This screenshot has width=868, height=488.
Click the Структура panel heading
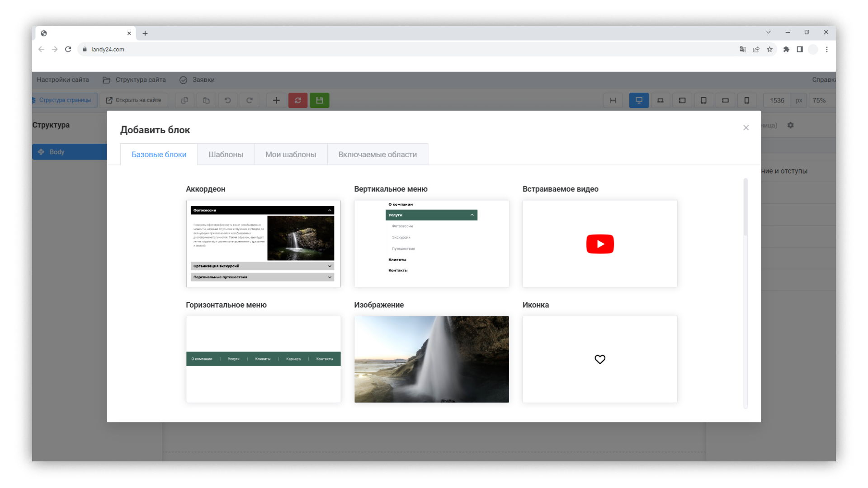tap(51, 125)
